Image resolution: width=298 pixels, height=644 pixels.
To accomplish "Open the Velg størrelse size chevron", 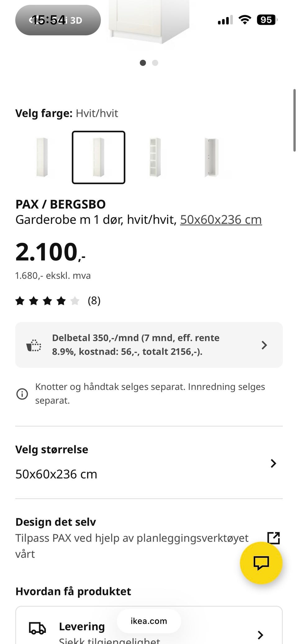I will (273, 463).
